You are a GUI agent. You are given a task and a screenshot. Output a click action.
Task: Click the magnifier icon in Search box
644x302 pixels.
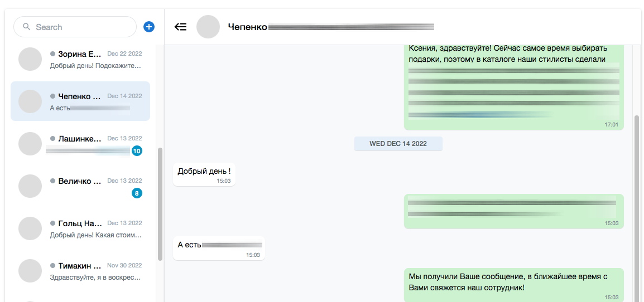27,27
